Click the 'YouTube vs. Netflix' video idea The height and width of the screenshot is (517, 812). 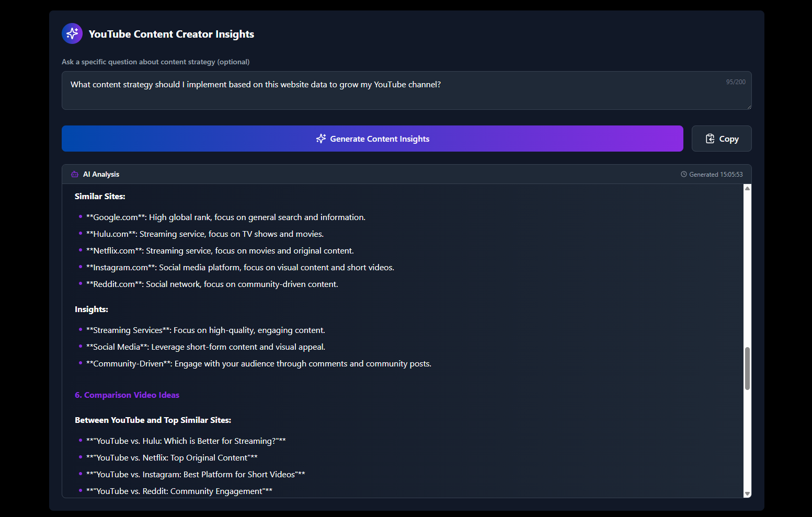[x=172, y=458]
